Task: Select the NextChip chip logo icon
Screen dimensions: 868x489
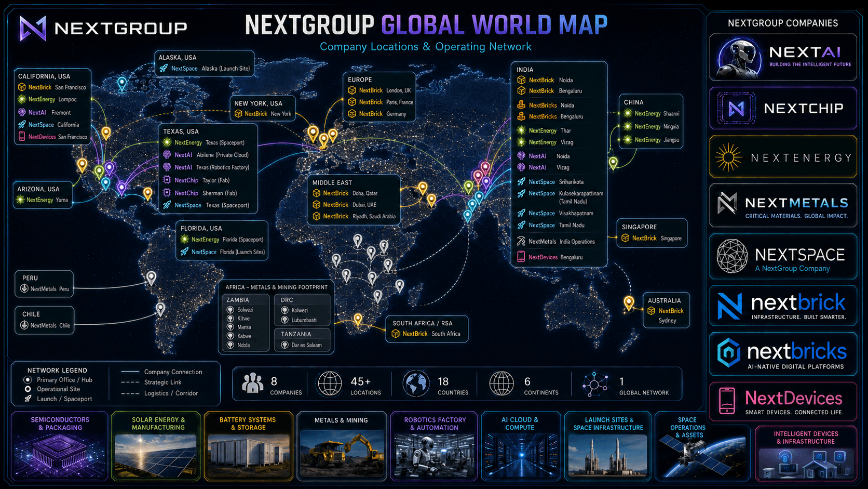Action: [x=736, y=108]
